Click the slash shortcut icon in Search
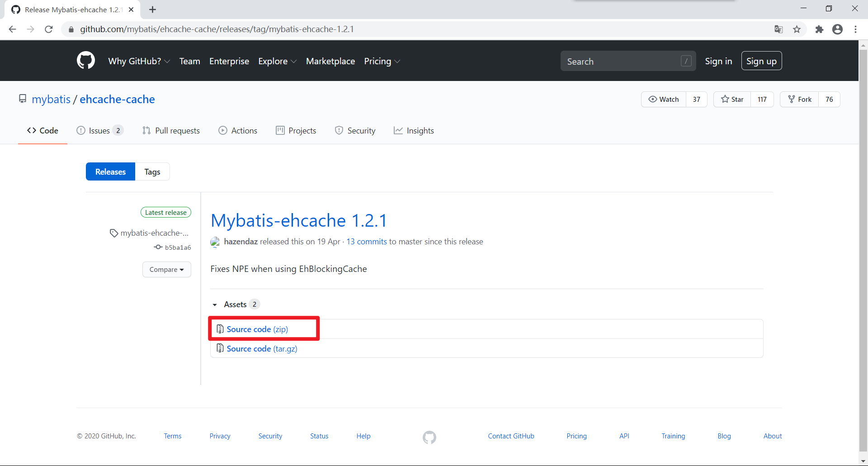Viewport: 868px width, 466px height. coord(686,61)
